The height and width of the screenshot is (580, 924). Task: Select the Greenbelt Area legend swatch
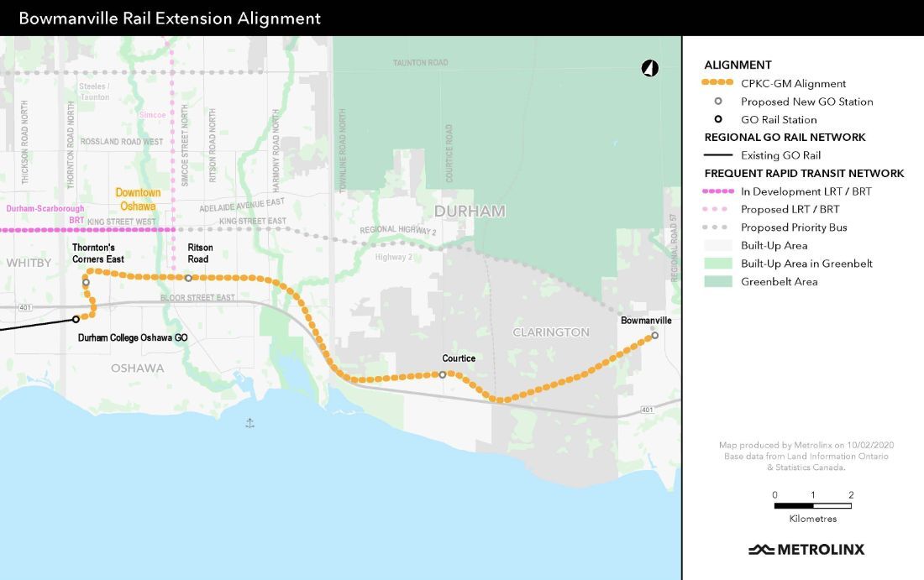click(x=718, y=281)
